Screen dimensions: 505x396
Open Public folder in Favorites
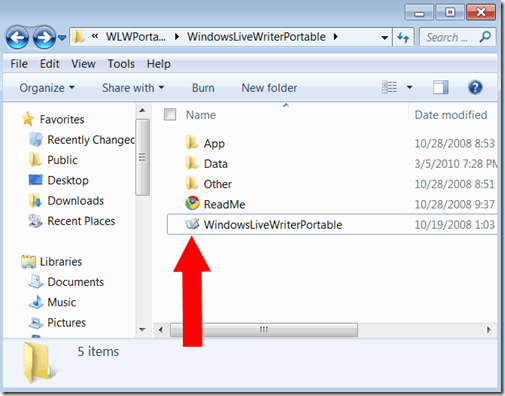pos(62,160)
